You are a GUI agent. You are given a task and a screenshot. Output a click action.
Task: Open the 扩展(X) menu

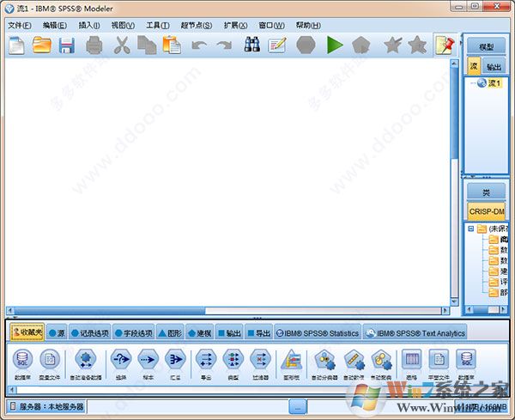pyautogui.click(x=235, y=25)
